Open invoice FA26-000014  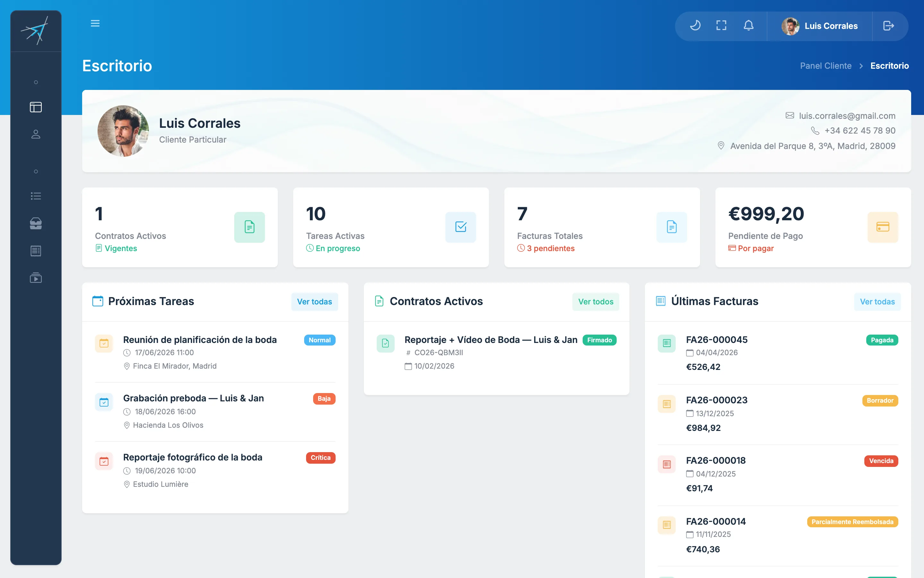click(x=715, y=522)
